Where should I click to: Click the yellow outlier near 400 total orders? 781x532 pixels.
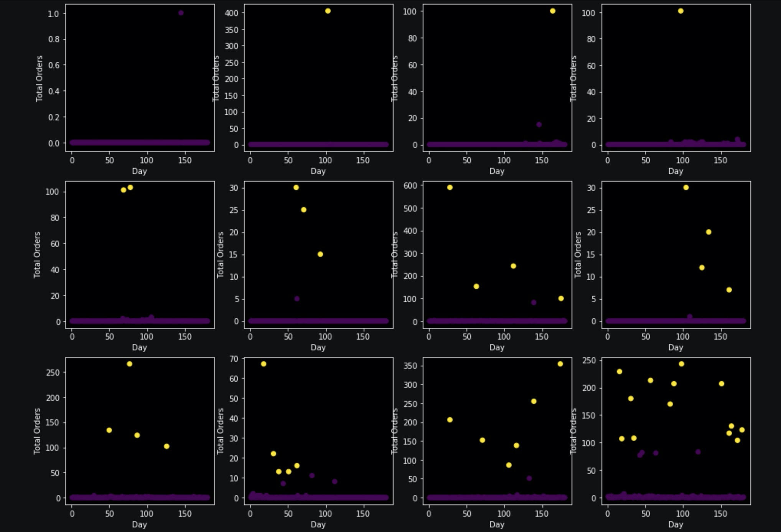click(328, 11)
